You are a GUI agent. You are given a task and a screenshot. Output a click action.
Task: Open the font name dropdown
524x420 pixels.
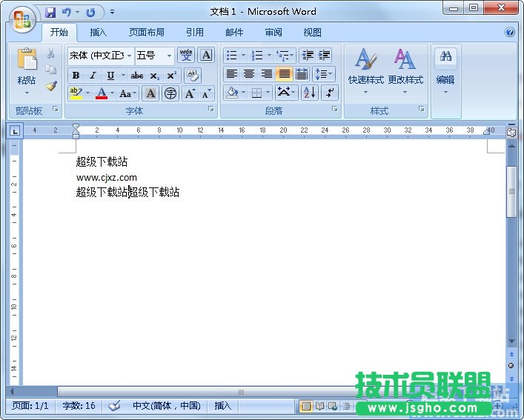click(x=130, y=56)
